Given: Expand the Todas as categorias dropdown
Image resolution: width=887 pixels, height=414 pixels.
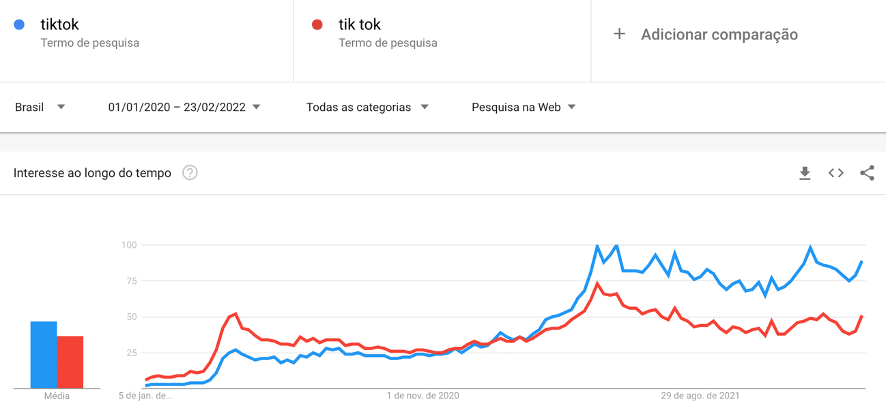Looking at the screenshot, I should [367, 107].
